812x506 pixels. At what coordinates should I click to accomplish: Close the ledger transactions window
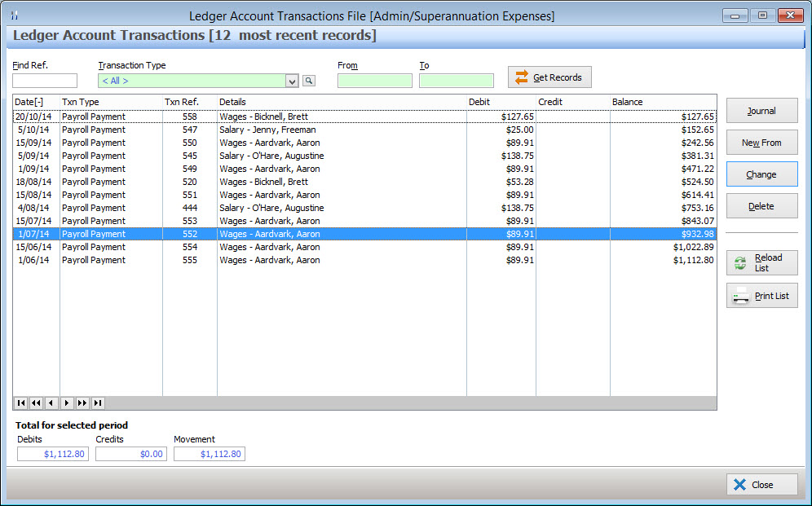coord(761,485)
